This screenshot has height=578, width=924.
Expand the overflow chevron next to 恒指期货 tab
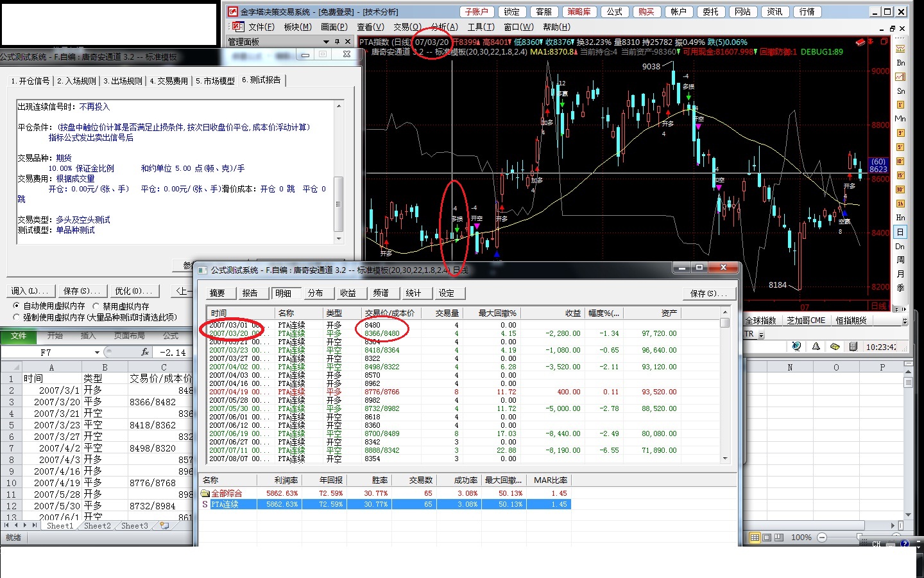click(x=905, y=320)
